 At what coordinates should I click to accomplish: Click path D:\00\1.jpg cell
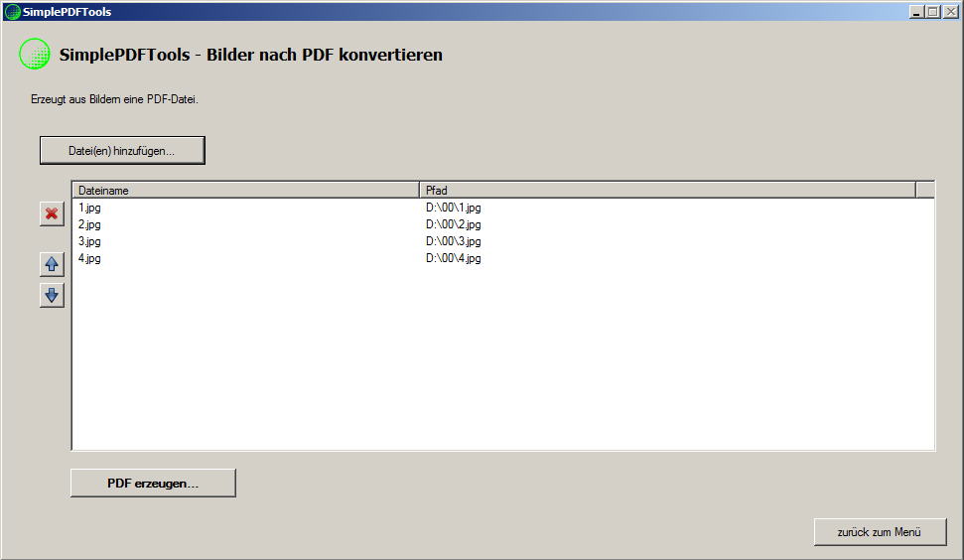click(453, 208)
